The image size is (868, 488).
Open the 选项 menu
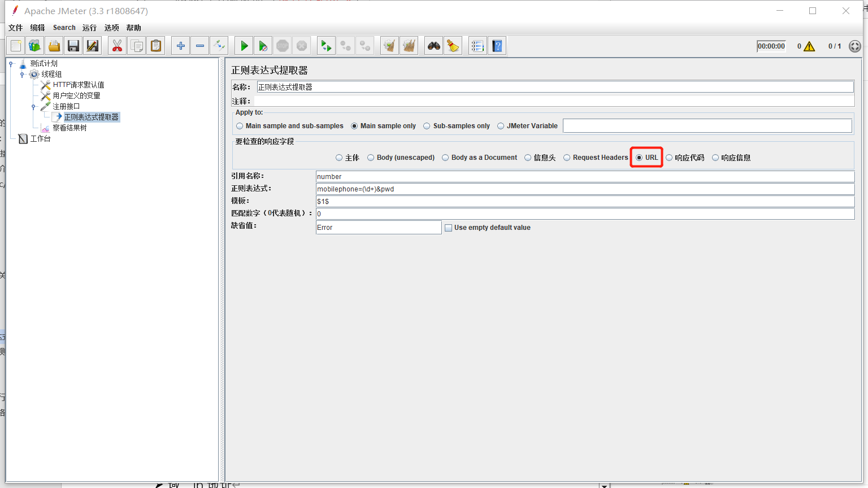pyautogui.click(x=111, y=28)
